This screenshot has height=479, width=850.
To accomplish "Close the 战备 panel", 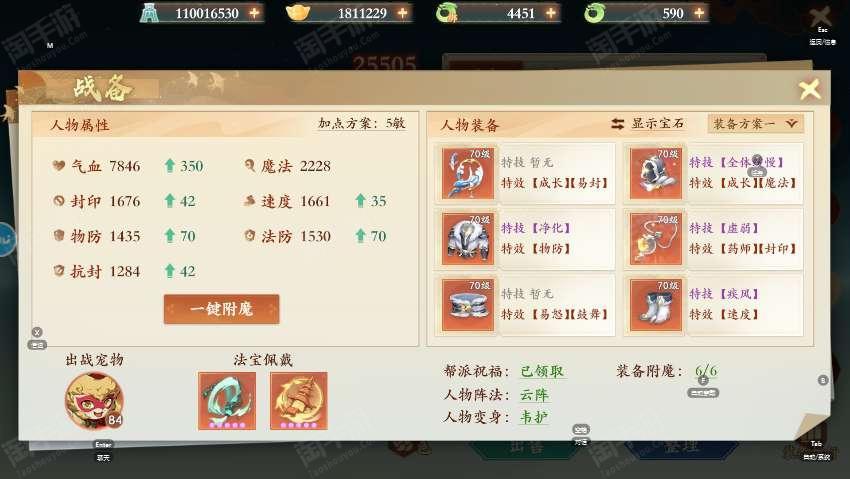I will (810, 89).
